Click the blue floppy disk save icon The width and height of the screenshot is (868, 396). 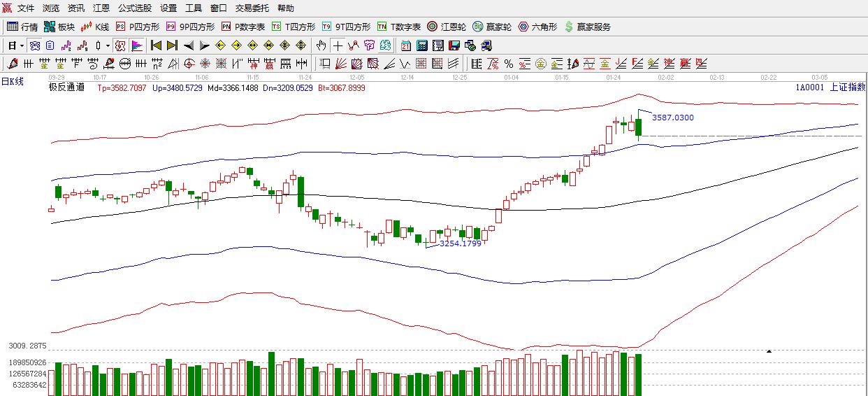454,46
